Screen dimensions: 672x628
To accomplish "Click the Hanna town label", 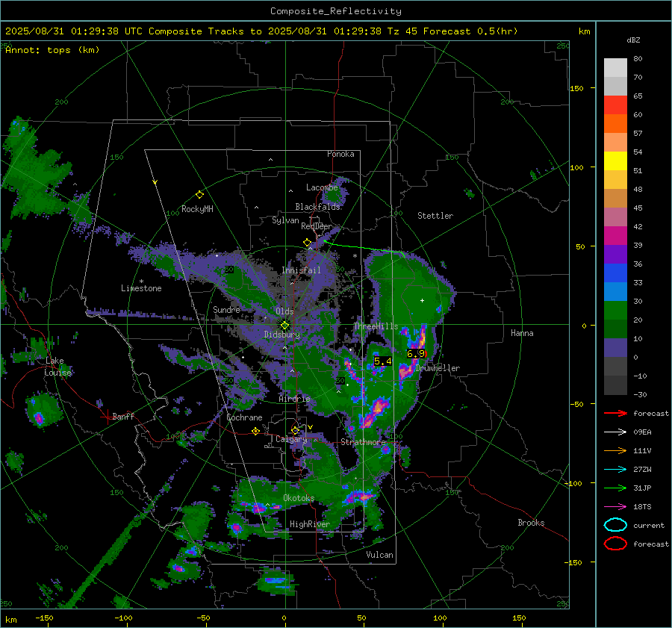I will 522,333.
